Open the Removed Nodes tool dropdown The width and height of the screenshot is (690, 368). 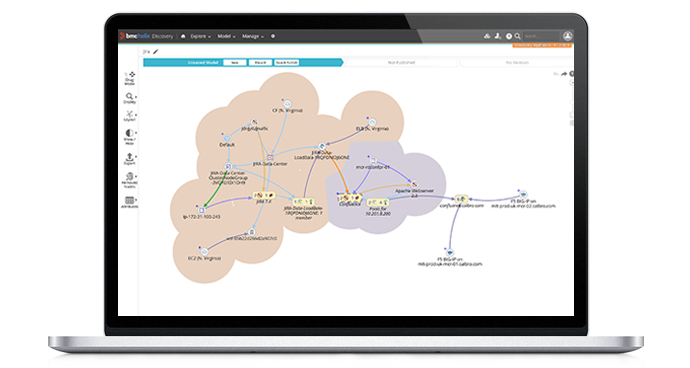point(130,180)
